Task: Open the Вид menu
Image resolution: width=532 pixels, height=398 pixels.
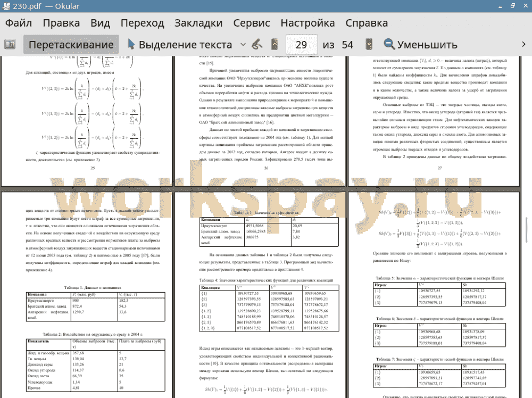Action: [100, 23]
